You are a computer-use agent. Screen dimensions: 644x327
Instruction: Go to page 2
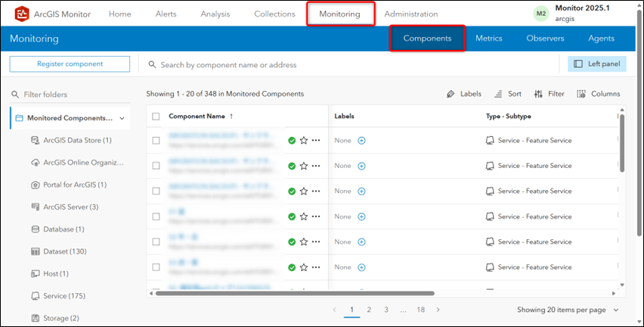369,310
